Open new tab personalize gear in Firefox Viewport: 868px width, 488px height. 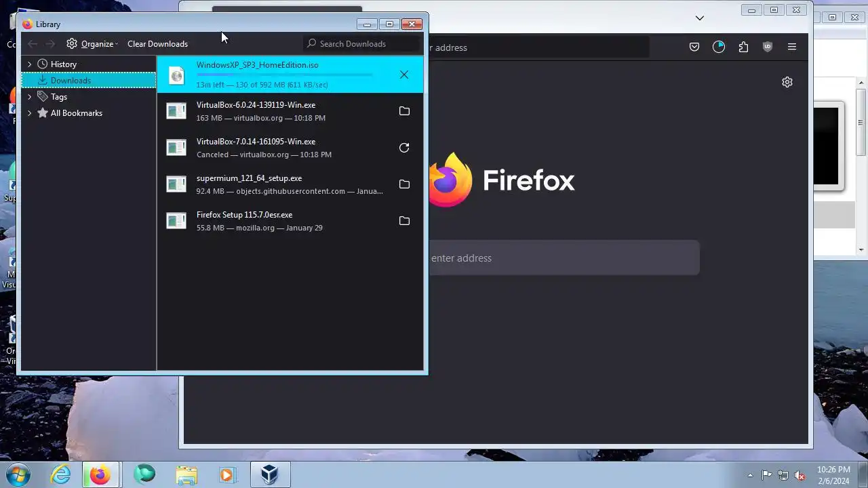(787, 82)
